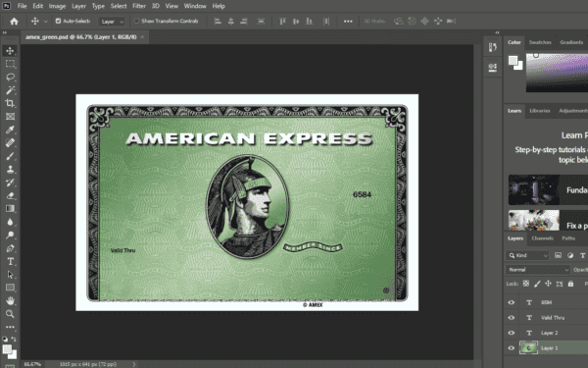The height and width of the screenshot is (368, 588).
Task: Toggle lock position icon
Action: tap(548, 284)
